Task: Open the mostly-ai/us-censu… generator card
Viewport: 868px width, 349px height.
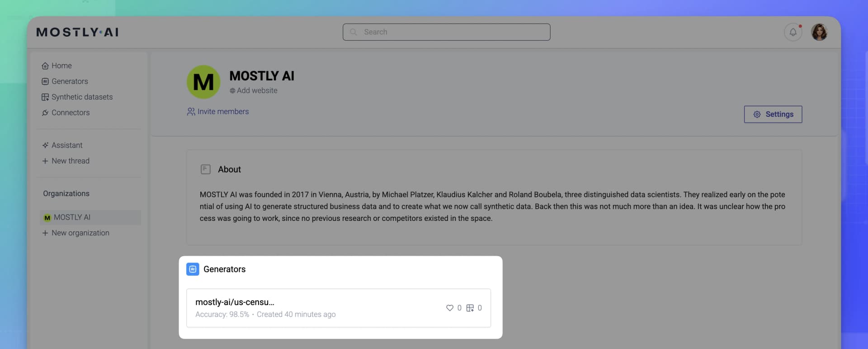Action: point(339,308)
